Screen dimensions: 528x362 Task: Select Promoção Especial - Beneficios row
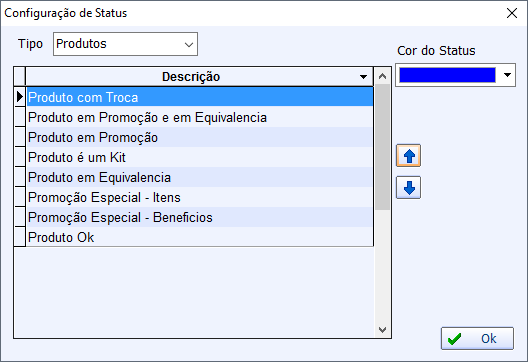200,217
